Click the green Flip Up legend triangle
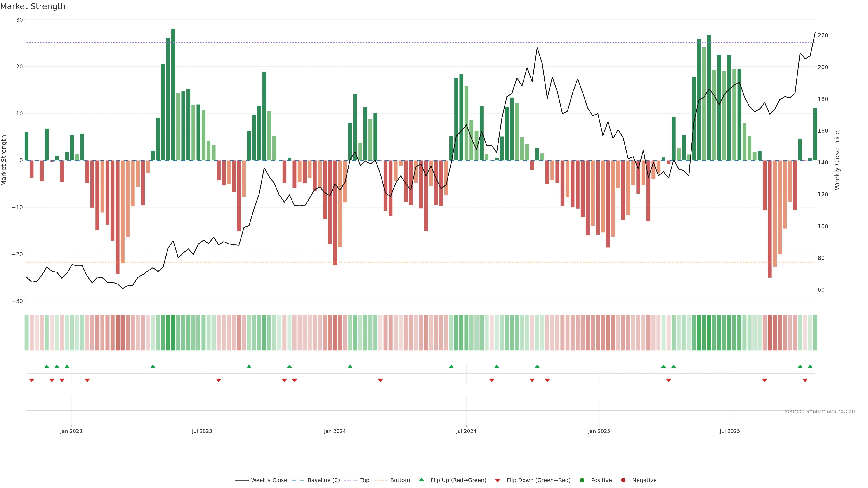Image resolution: width=868 pixels, height=488 pixels. pyautogui.click(x=421, y=480)
